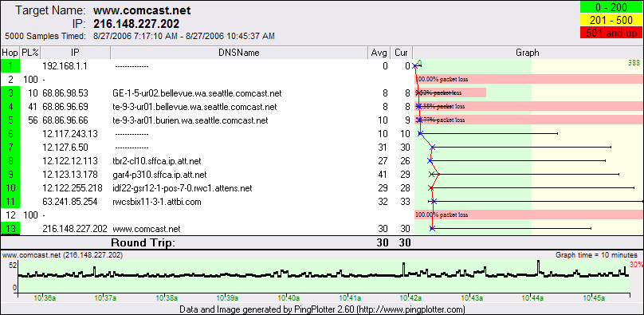
Task: Click www.comcast.net in hop 13 row
Action: [146, 229]
